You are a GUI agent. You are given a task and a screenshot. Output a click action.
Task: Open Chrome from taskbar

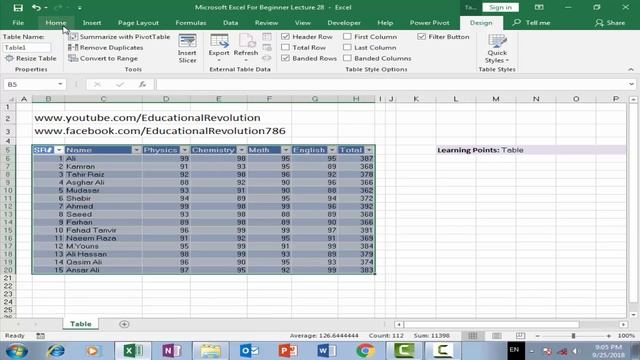click(365, 351)
